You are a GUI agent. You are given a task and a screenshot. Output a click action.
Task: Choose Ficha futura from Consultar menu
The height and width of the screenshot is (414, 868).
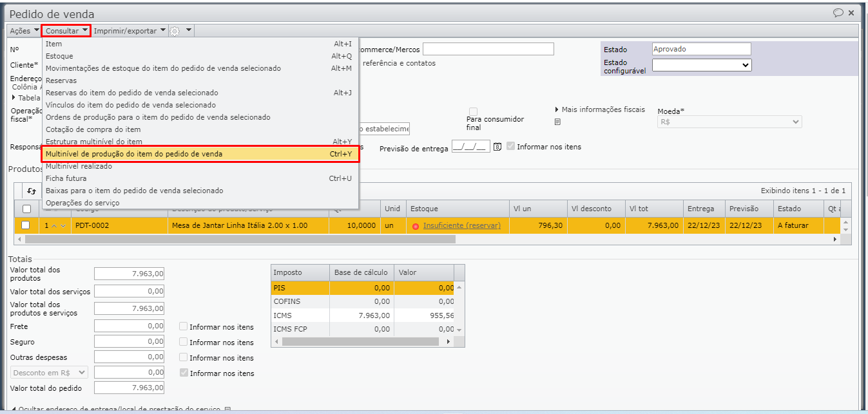(x=66, y=178)
